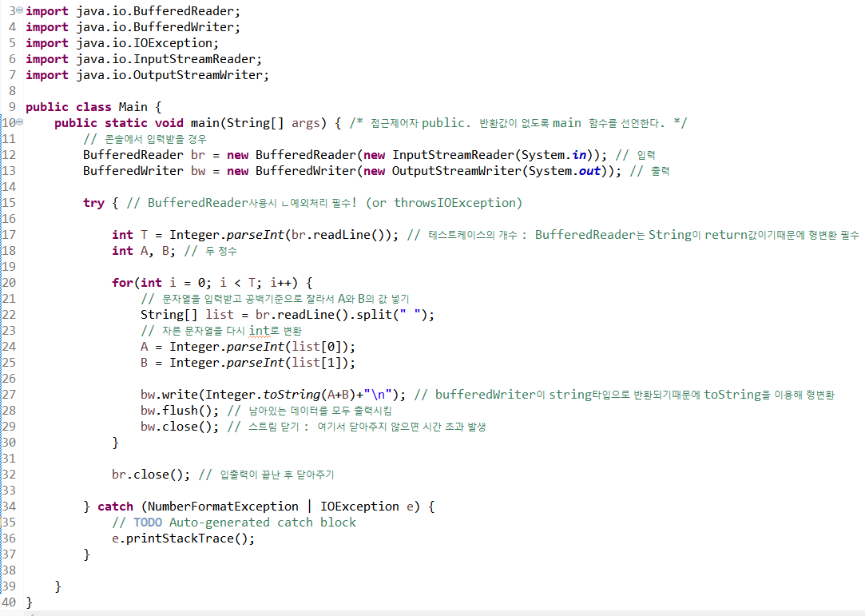Click the '// 출력' comment on line 13

click(649, 171)
